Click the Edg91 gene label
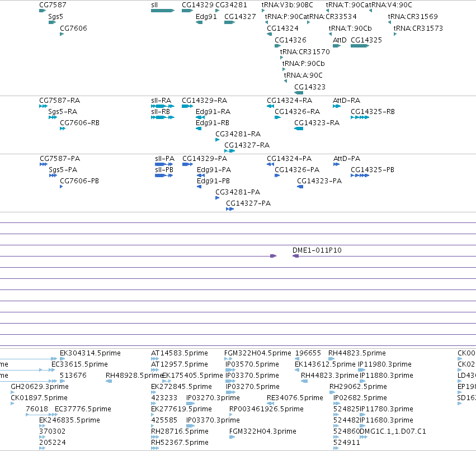This screenshot has height=451, width=476. (206, 16)
